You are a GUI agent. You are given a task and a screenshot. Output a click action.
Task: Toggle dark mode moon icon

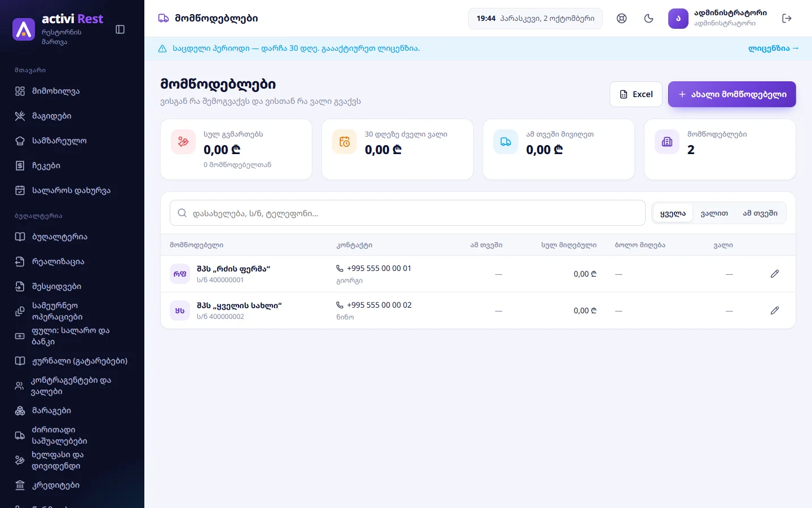[x=648, y=18]
